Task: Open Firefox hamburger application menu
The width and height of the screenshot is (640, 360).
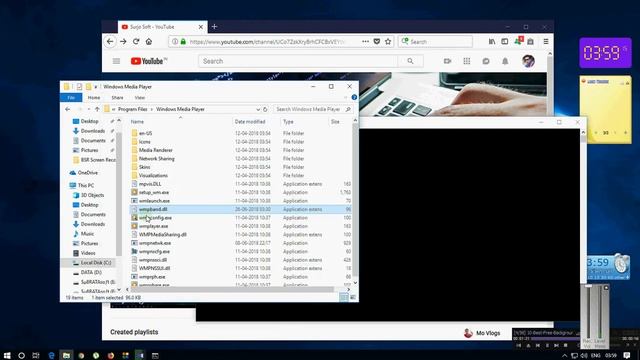Action: pos(546,42)
